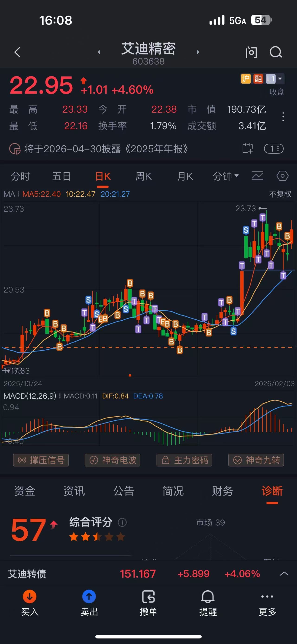Toggle the 撑压信号 indicator
The height and width of the screenshot is (644, 297).
(x=41, y=460)
